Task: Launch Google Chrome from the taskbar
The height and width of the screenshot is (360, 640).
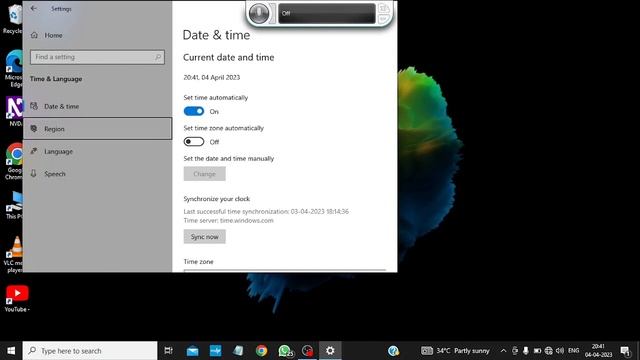Action: (x=261, y=351)
